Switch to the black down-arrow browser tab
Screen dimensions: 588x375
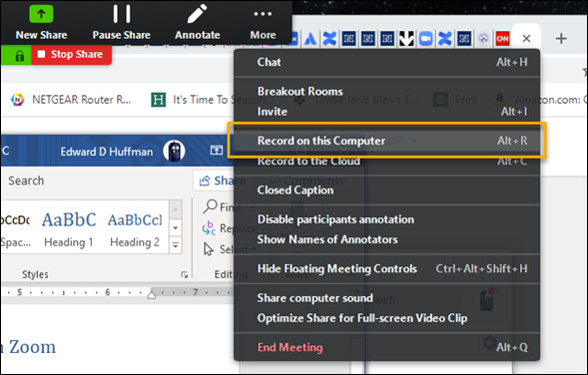[x=406, y=39]
